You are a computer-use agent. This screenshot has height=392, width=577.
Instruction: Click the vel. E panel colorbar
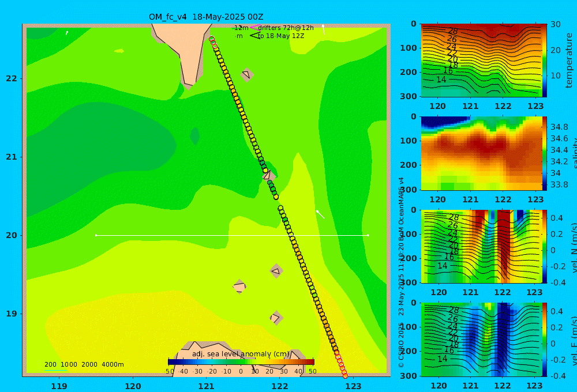[545, 340]
